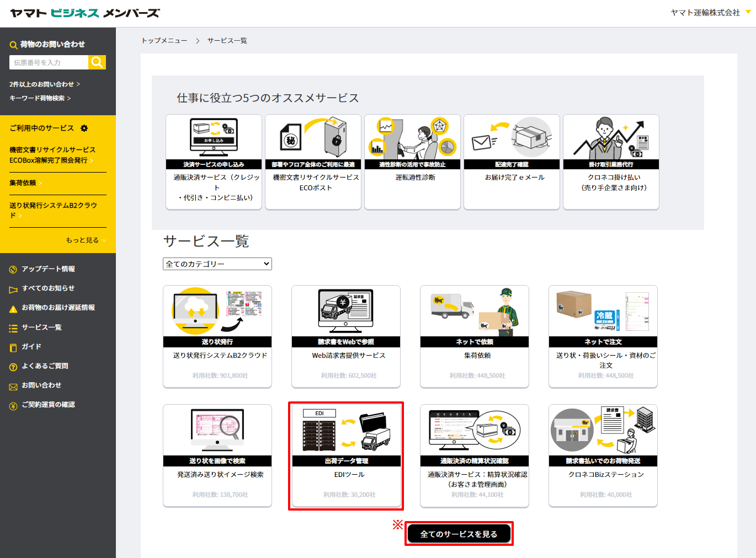Viewport: 756px width, 558px height.
Task: Click the すべてのお知らせ flag icon
Action: [x=13, y=289]
